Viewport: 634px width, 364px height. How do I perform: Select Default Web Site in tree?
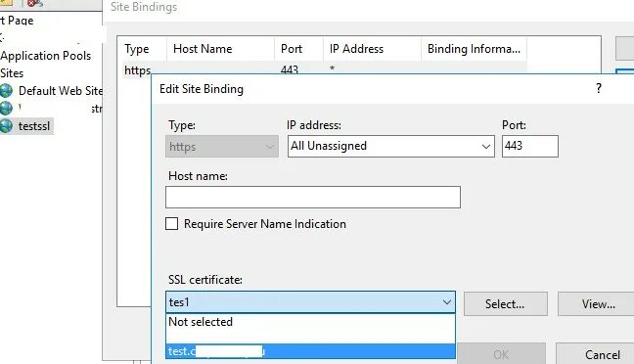click(61, 91)
